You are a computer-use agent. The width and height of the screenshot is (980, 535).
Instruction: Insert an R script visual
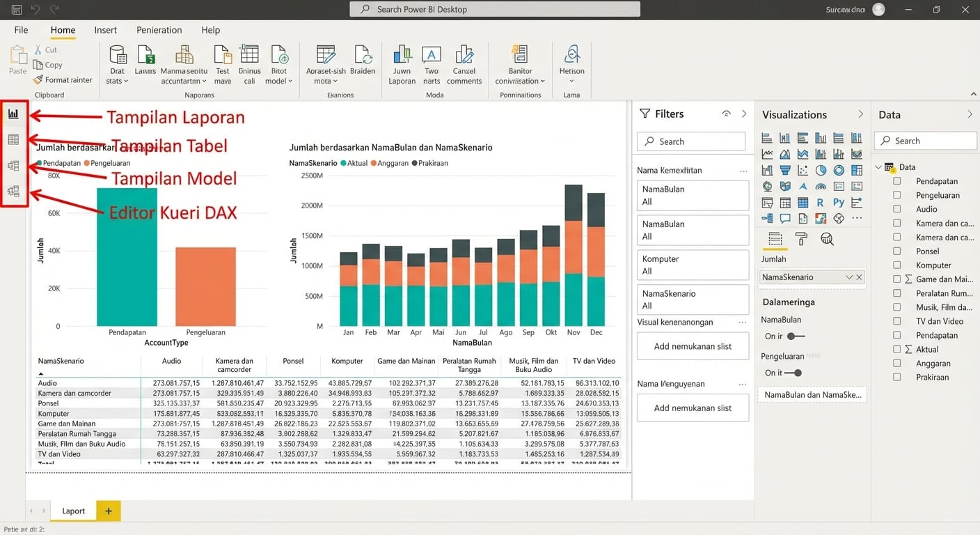pyautogui.click(x=821, y=201)
